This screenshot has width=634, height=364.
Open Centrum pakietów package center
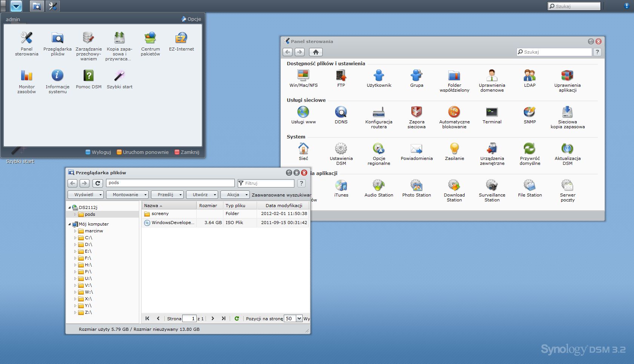pyautogui.click(x=150, y=38)
